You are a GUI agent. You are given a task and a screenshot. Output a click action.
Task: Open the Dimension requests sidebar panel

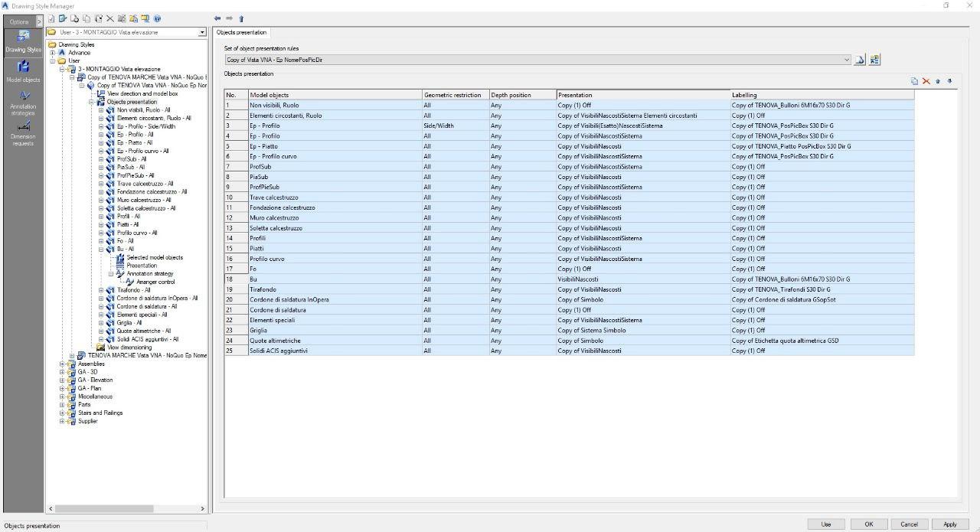click(x=23, y=132)
